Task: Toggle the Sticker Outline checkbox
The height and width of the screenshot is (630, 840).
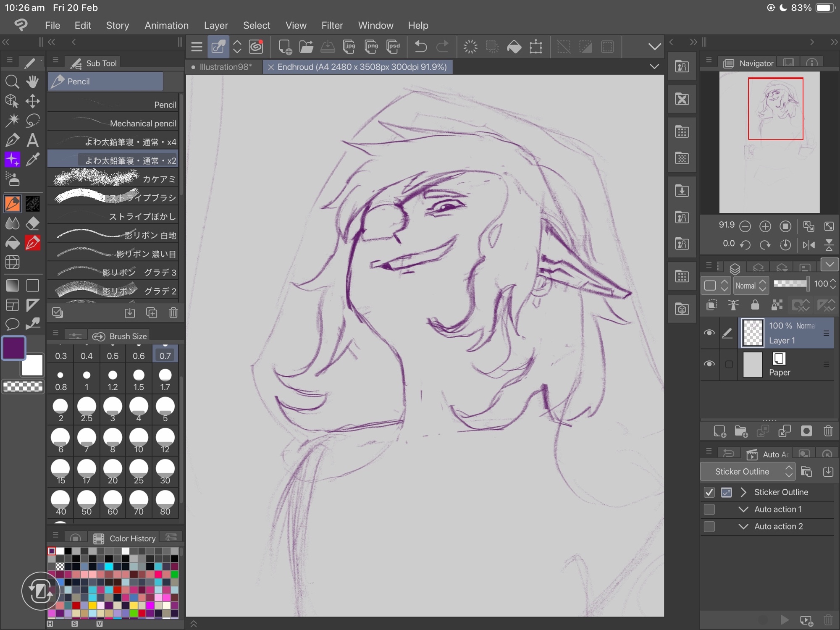Action: 709,492
